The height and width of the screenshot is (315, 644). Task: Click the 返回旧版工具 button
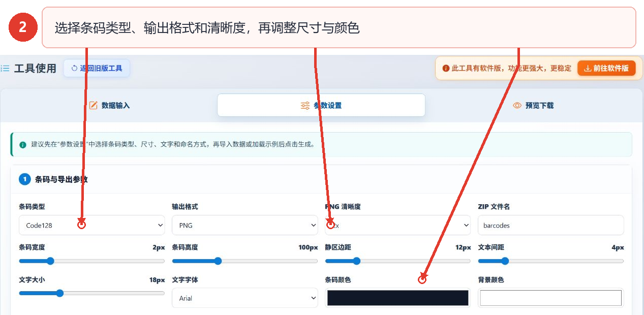coord(97,68)
